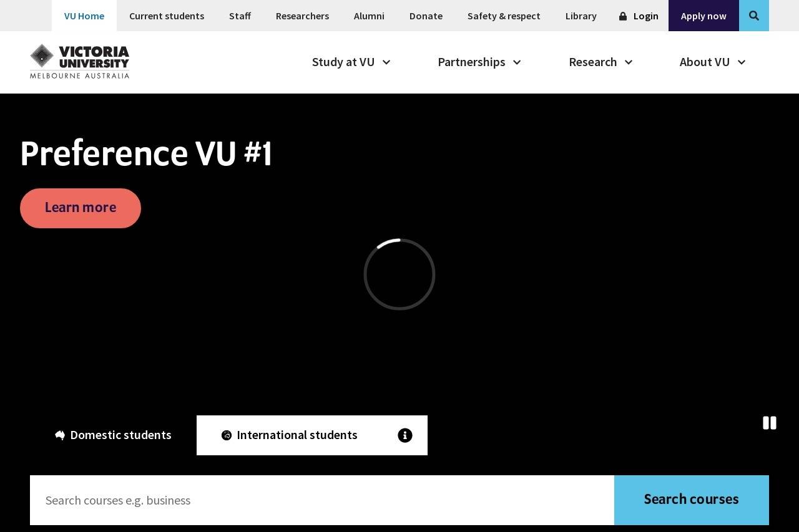Image resolution: width=799 pixels, height=532 pixels.
Task: Open the Donate link
Action: click(426, 16)
